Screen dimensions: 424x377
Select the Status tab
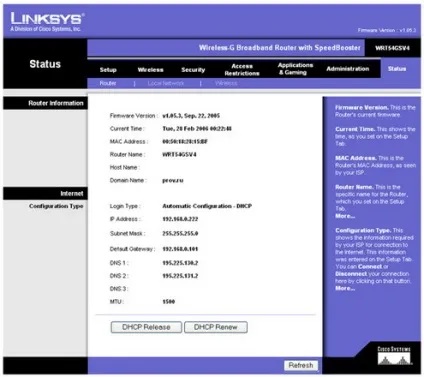397,69
